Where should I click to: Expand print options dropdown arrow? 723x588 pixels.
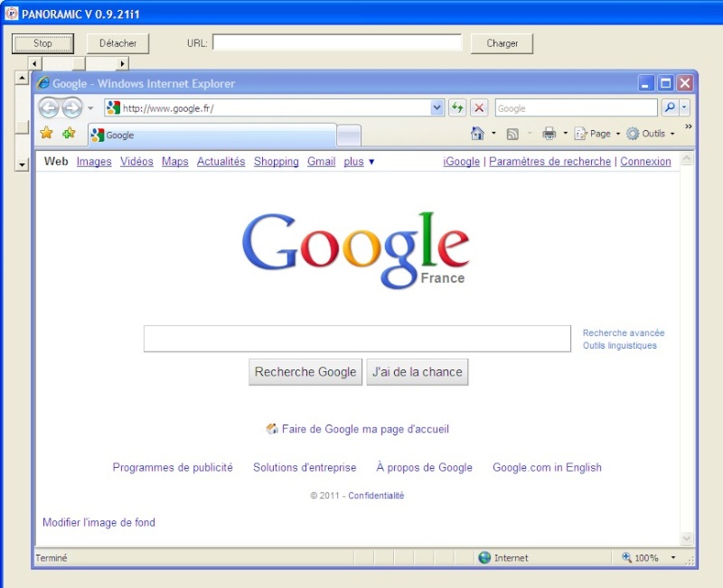pos(566,133)
